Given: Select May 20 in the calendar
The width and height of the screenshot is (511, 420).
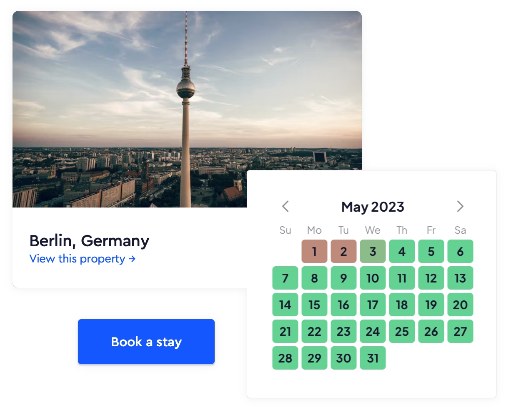Looking at the screenshot, I should (461, 305).
